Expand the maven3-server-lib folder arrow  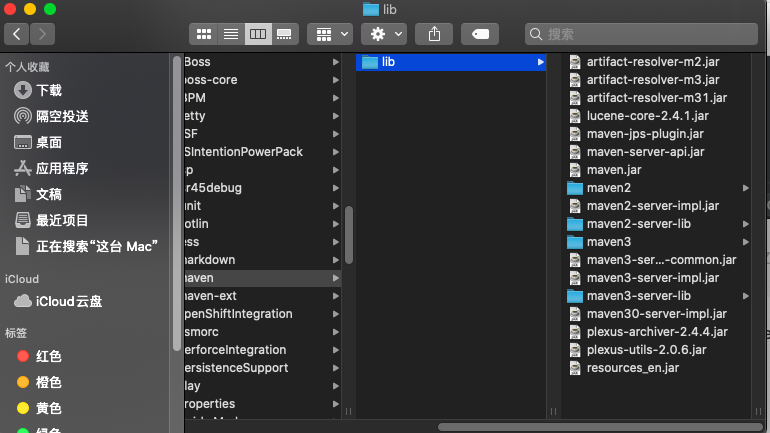[x=745, y=296]
